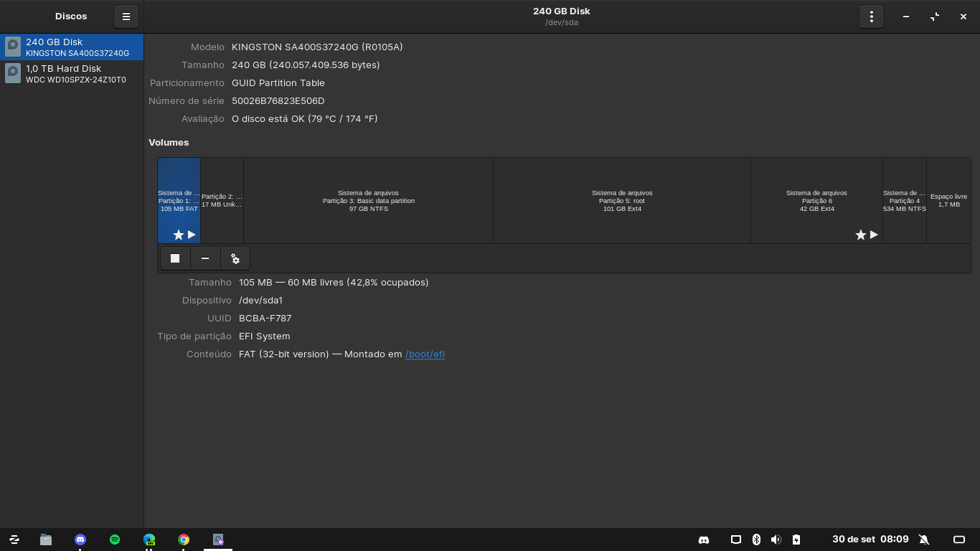Select Partição 2 17 MB Unknown volume
The height and width of the screenshot is (551, 980).
pos(222,201)
